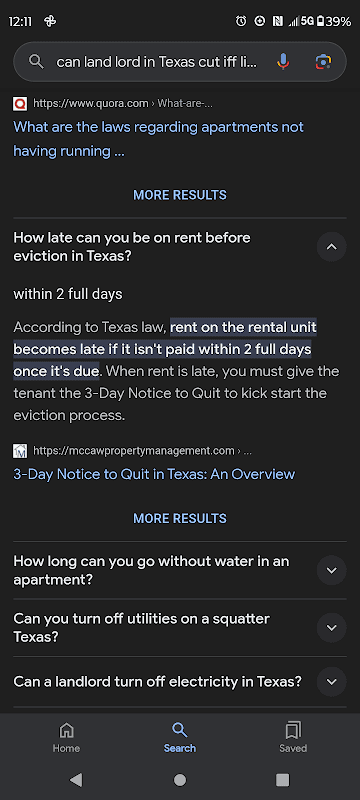The image size is (360, 800).
Task: Open Quora 'What are the laws regarding apartments' link
Action: pos(159,139)
